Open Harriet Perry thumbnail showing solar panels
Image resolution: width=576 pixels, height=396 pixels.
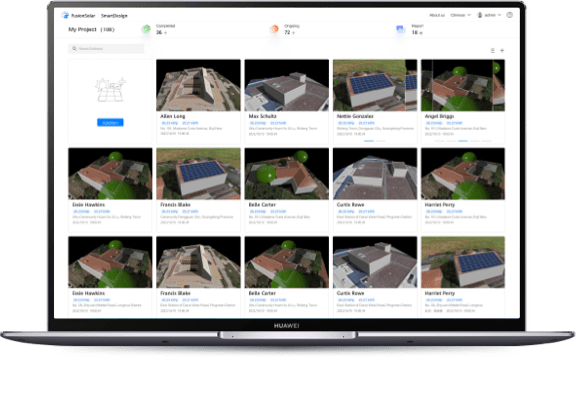point(463,262)
